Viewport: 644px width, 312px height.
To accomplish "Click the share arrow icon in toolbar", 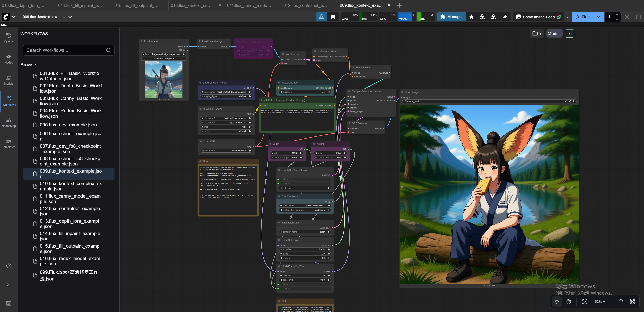I will [505, 17].
